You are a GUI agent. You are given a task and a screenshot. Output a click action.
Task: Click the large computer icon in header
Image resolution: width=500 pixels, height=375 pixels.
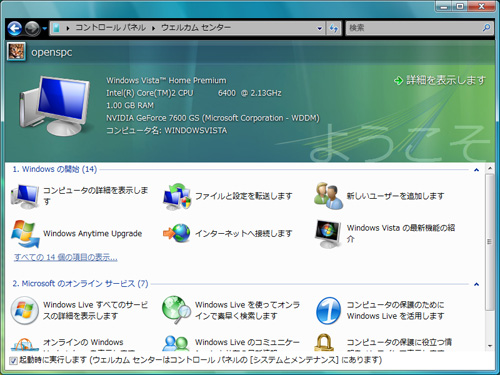pos(55,105)
